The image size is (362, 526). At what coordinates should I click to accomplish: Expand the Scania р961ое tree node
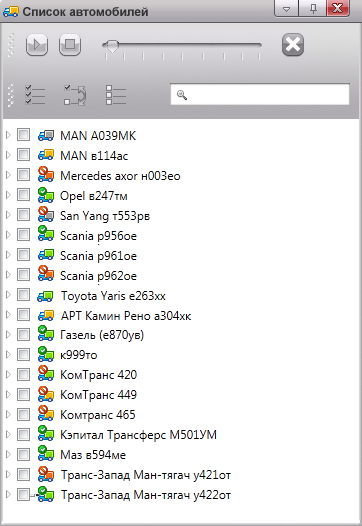(8, 255)
